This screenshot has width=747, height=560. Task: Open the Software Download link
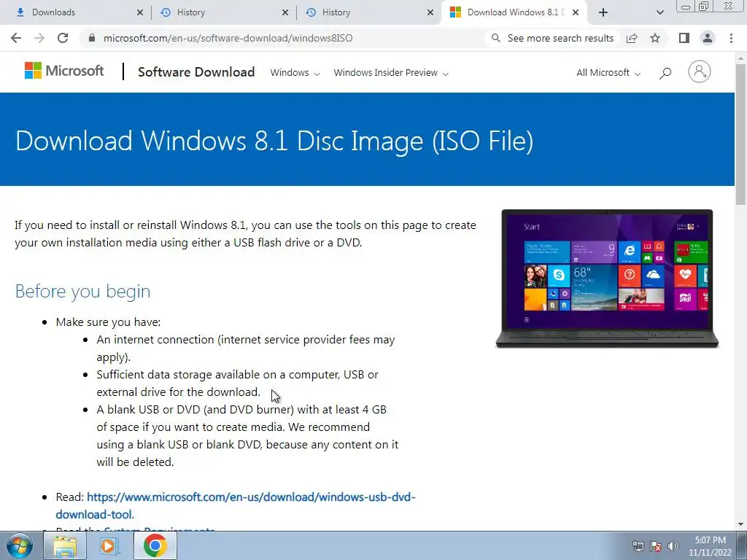196,72
